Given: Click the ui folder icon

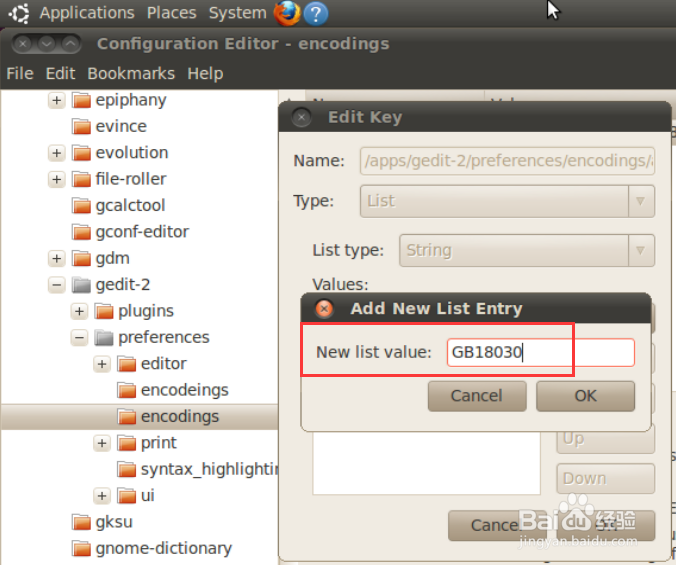Looking at the screenshot, I should coord(127,496).
